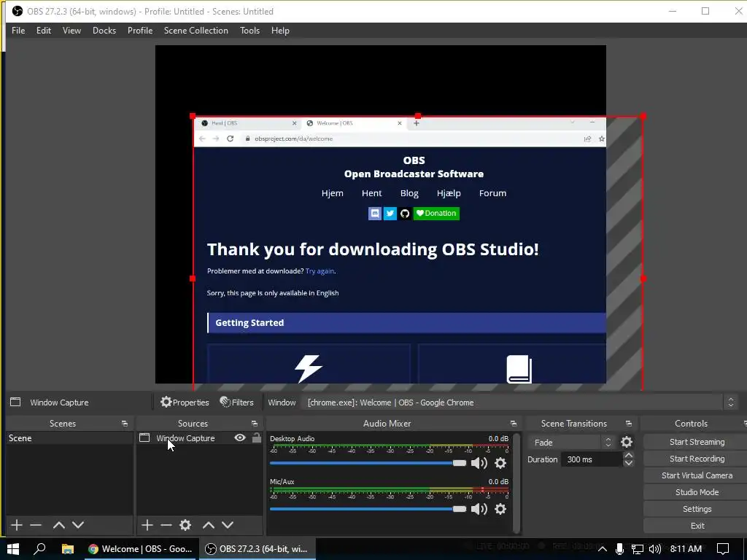The height and width of the screenshot is (560, 747).
Task: Move scene up in list
Action: point(58,525)
